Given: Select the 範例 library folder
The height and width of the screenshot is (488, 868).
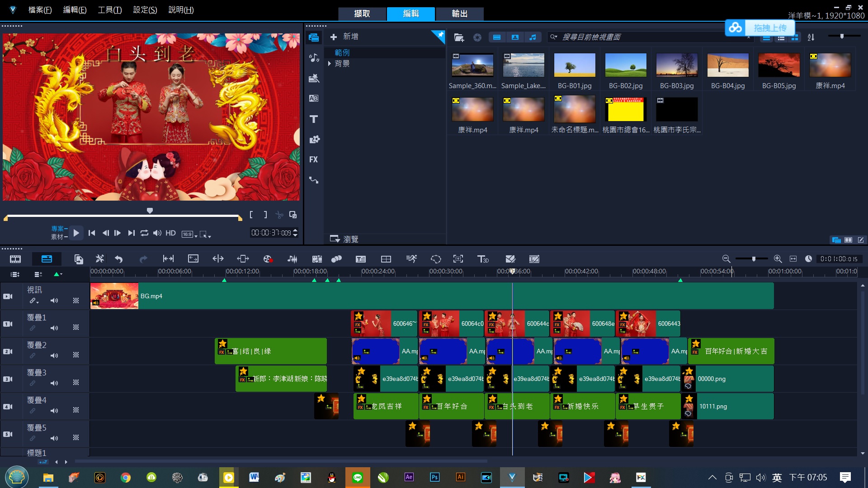Looking at the screenshot, I should [x=342, y=53].
